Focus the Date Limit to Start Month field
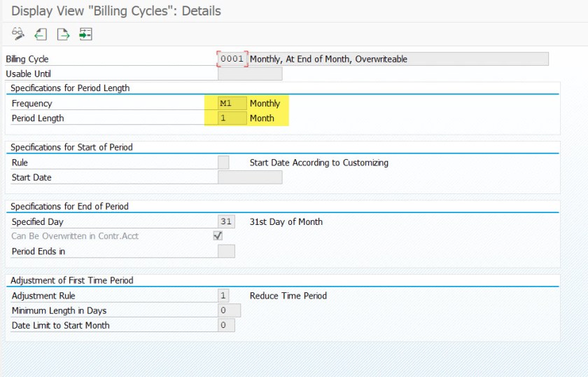The image size is (588, 377). pyautogui.click(x=227, y=325)
